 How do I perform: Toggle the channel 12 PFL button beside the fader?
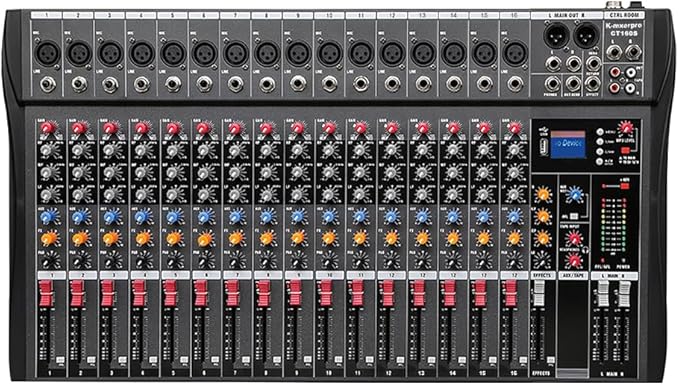400,359
